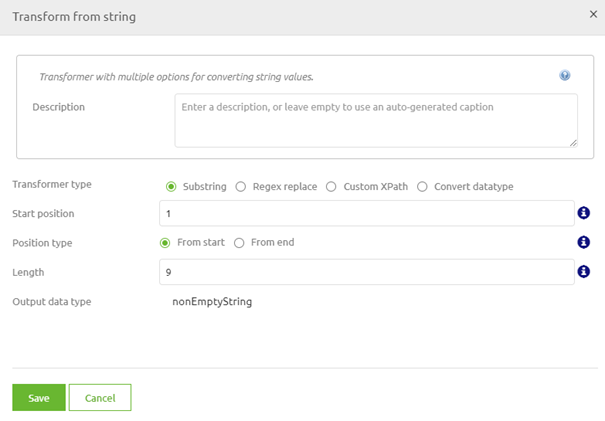This screenshot has height=421, width=605.
Task: Click the Length label
Action: tap(28, 272)
